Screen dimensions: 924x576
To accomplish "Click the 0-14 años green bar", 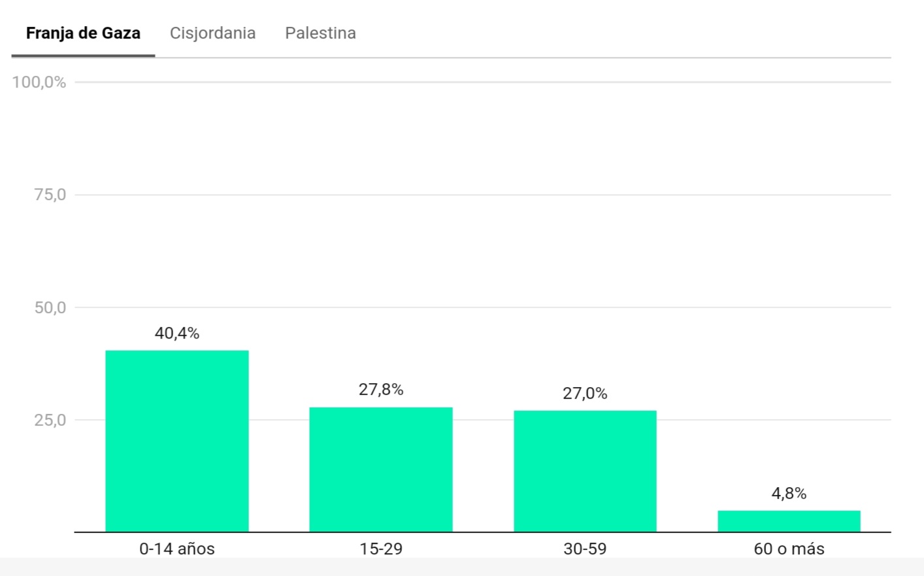I will pos(177,441).
